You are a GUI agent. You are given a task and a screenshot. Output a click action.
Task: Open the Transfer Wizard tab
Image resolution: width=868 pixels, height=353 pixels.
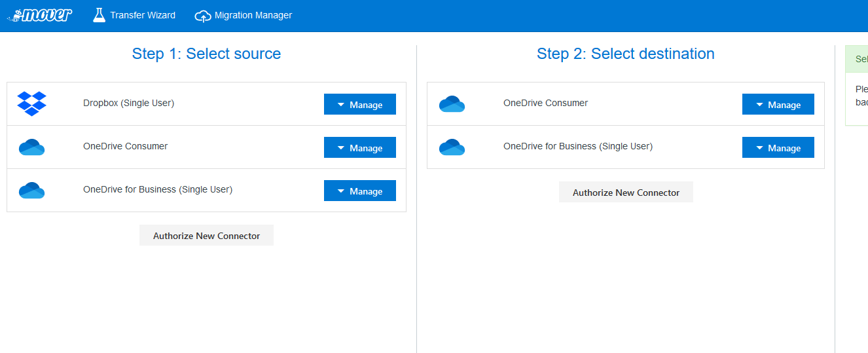point(134,15)
